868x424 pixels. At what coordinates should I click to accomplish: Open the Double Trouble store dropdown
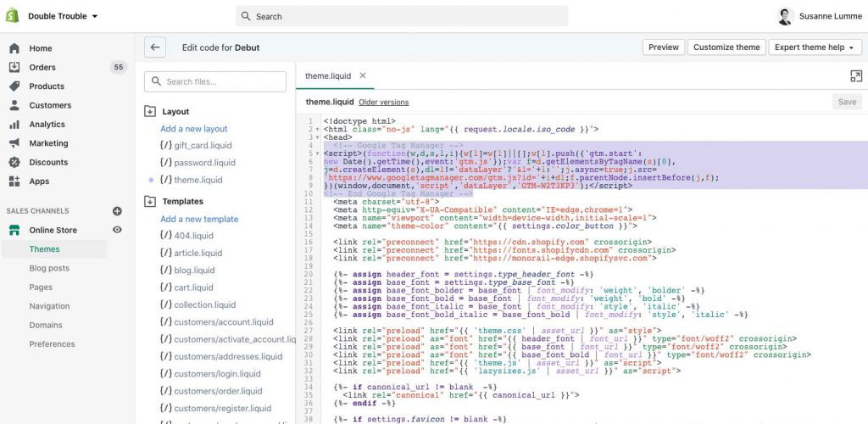pos(63,16)
